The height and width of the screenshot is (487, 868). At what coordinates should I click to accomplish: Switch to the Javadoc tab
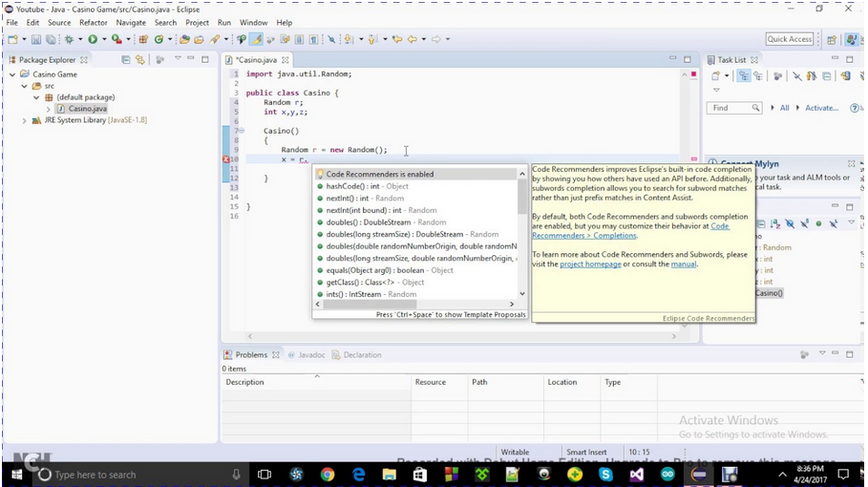(311, 354)
